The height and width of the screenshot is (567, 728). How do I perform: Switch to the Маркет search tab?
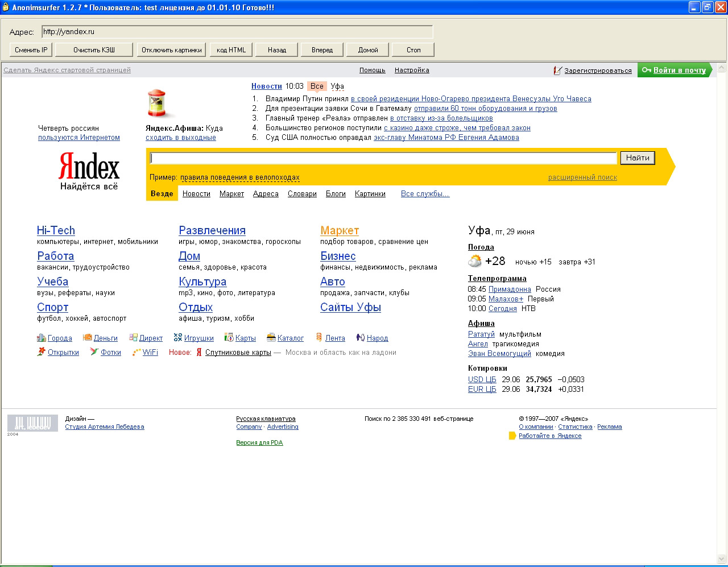click(231, 194)
